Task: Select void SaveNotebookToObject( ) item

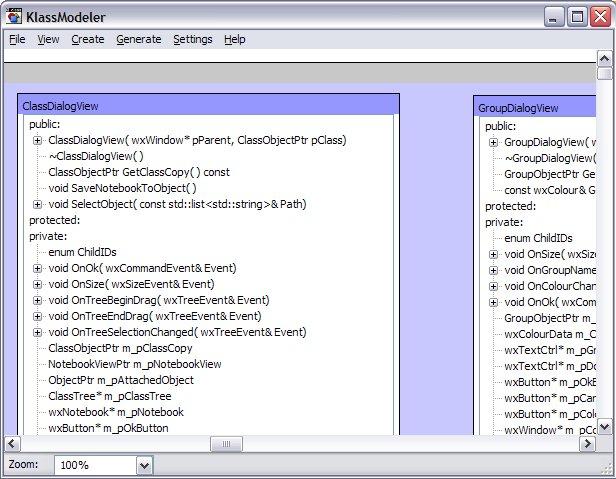Action: [x=122, y=188]
